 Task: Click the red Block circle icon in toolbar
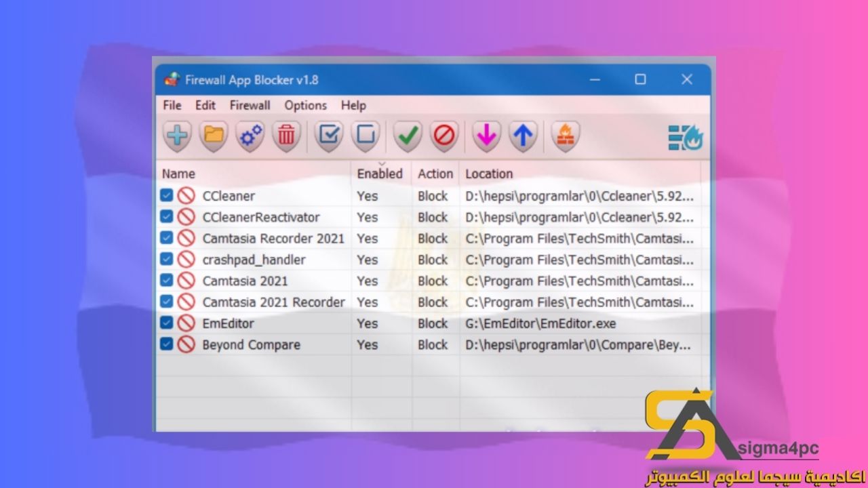pos(444,136)
